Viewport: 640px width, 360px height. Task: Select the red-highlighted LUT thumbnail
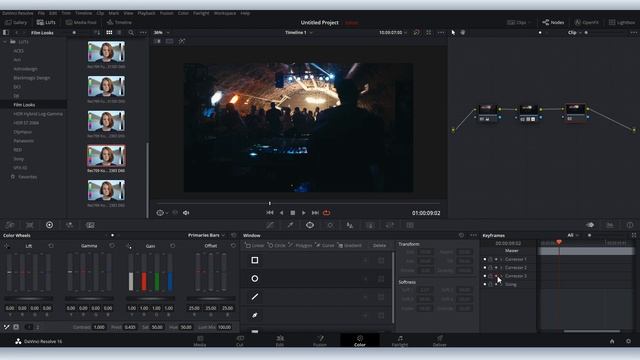106,155
